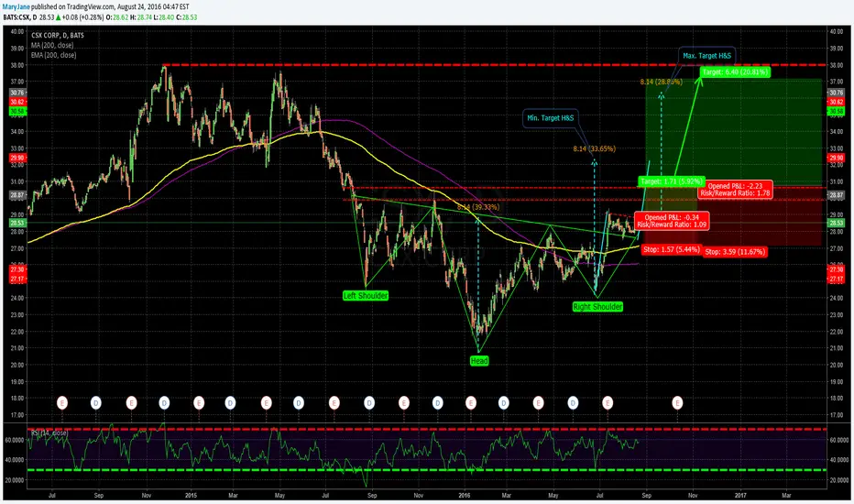Screen dimensions: 854x504
Task: Select the Risk/Reward Ratio 1.78 box
Action: (735, 190)
